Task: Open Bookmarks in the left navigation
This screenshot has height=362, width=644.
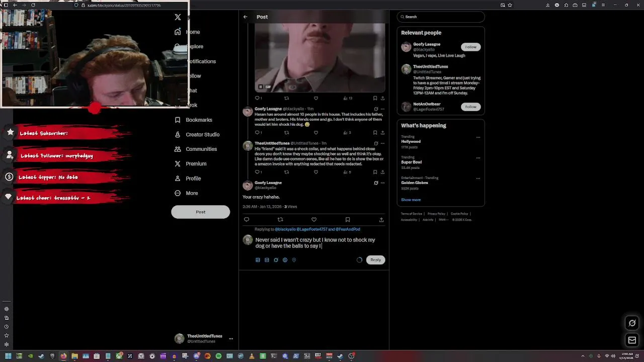Action: click(x=193, y=120)
